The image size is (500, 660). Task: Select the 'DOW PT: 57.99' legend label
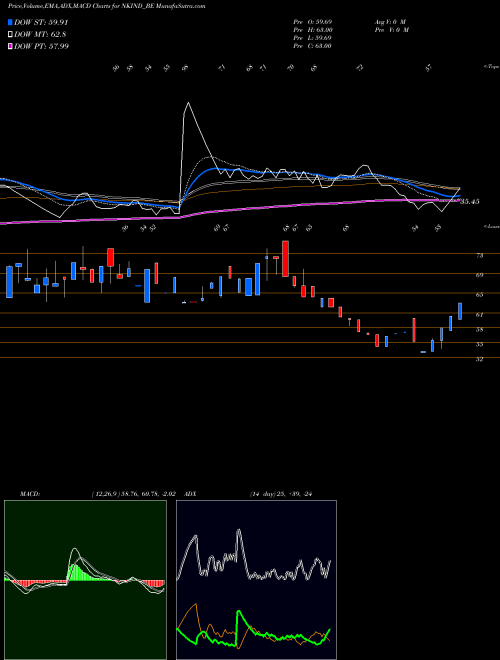(x=41, y=46)
